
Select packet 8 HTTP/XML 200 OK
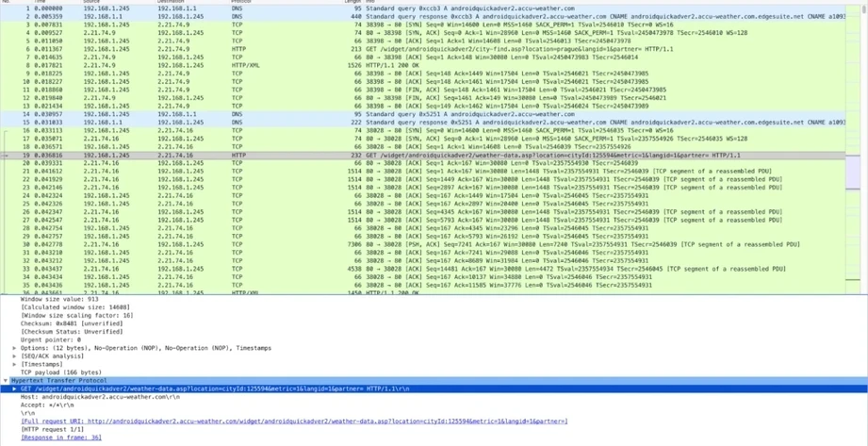coord(423,65)
